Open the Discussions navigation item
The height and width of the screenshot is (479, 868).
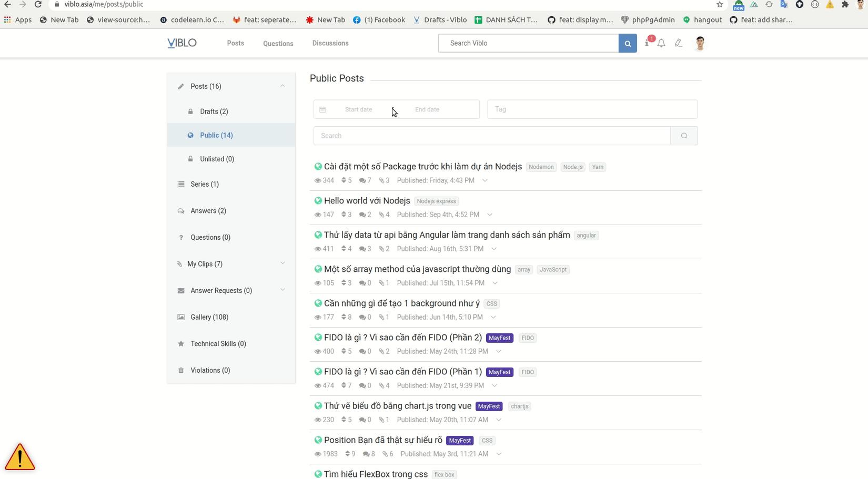point(330,43)
